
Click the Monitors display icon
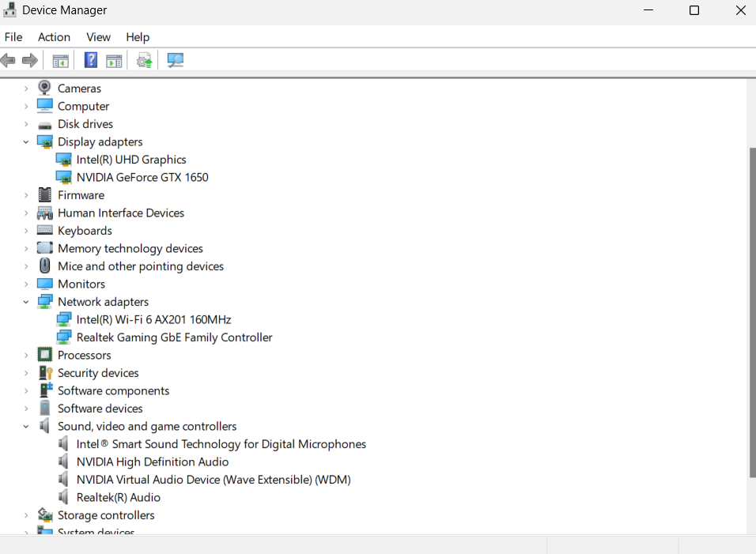coord(45,284)
